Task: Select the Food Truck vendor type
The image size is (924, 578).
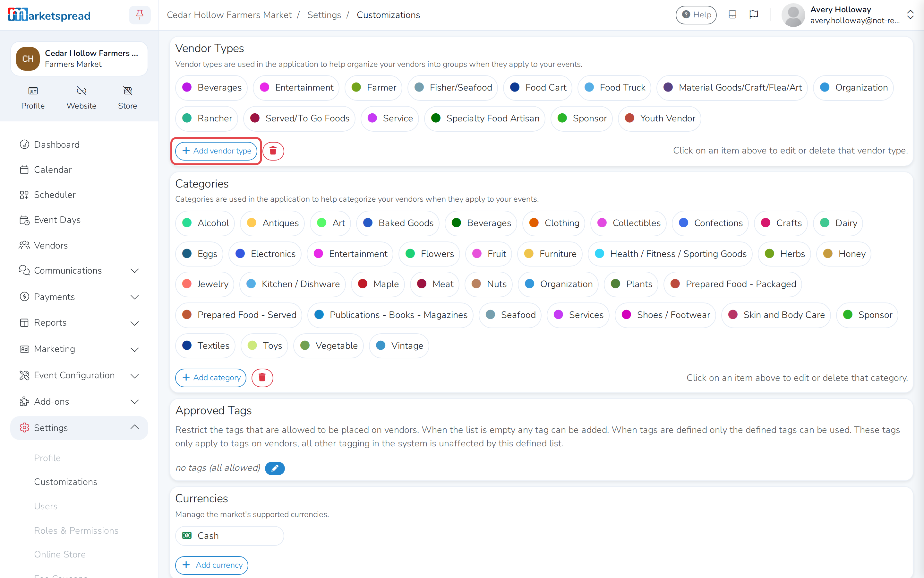Action: 615,88
